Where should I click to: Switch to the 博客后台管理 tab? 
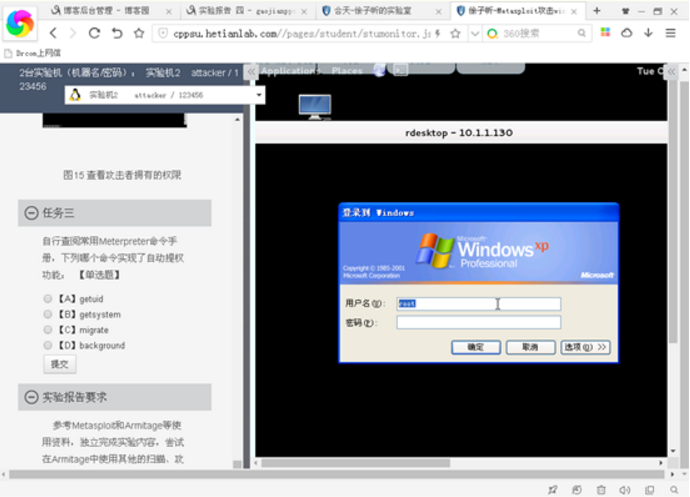[x=110, y=11]
